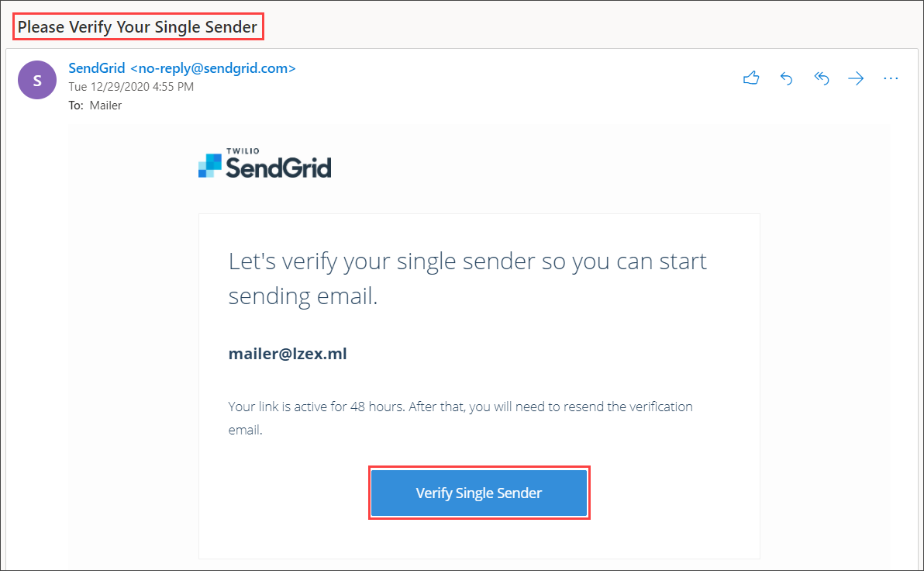This screenshot has width=924, height=571.
Task: Click the To: label under the date
Action: point(76,106)
